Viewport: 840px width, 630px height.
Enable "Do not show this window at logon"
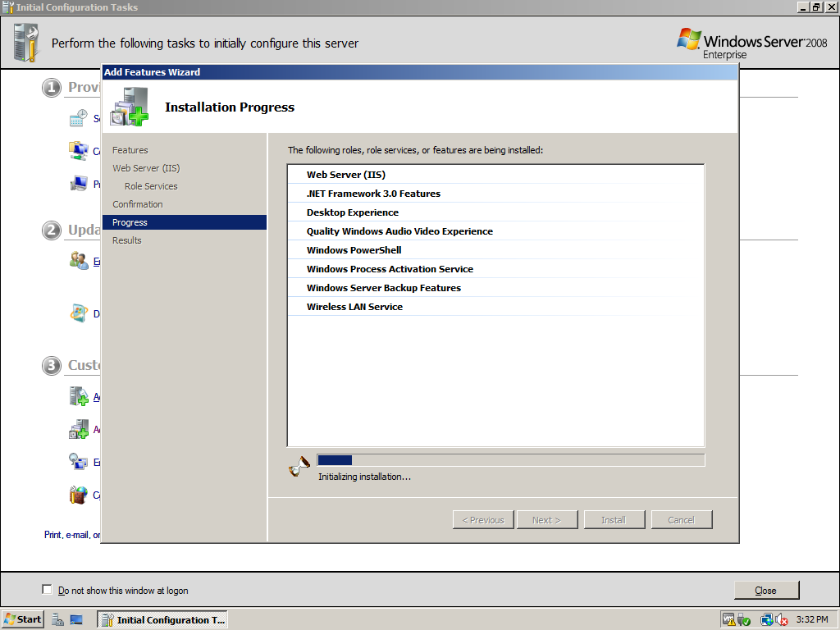pyautogui.click(x=47, y=590)
